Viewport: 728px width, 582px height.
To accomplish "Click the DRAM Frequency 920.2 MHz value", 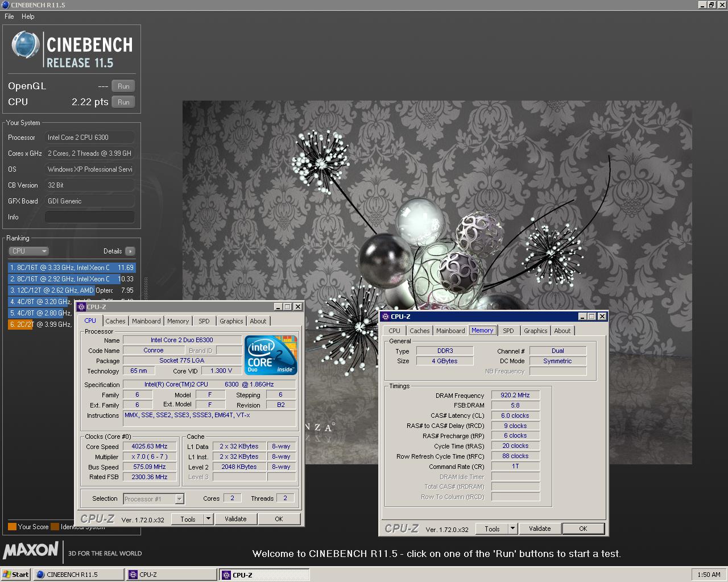I will (x=515, y=395).
